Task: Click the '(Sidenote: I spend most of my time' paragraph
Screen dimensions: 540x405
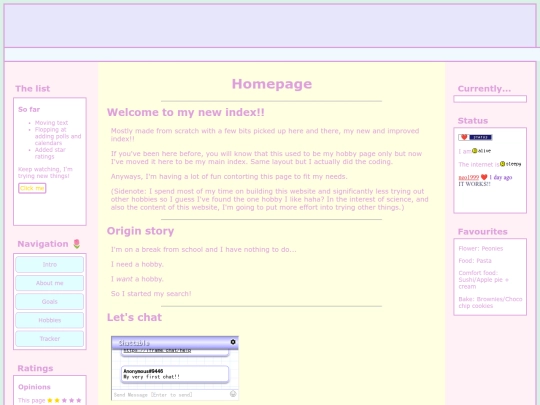Action: [270, 199]
